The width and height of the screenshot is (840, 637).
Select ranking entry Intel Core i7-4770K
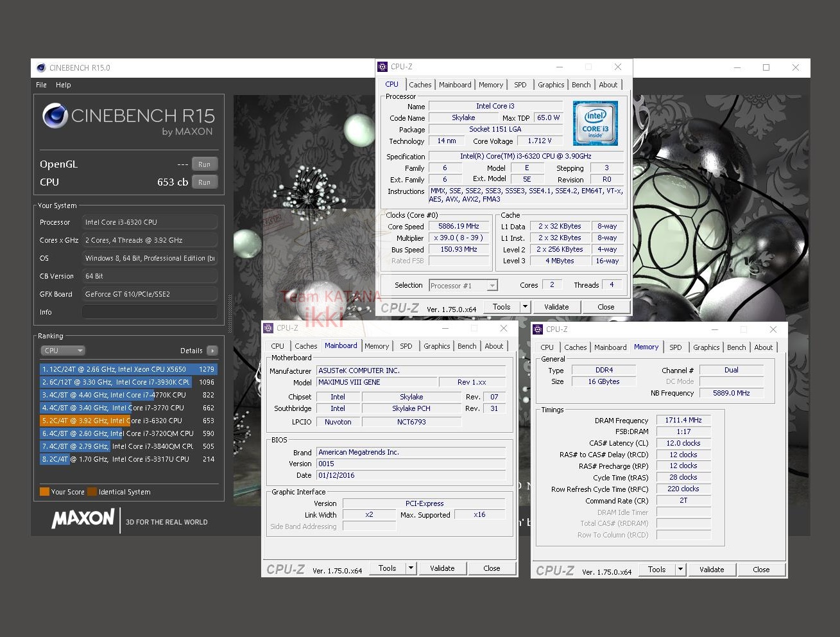128,395
